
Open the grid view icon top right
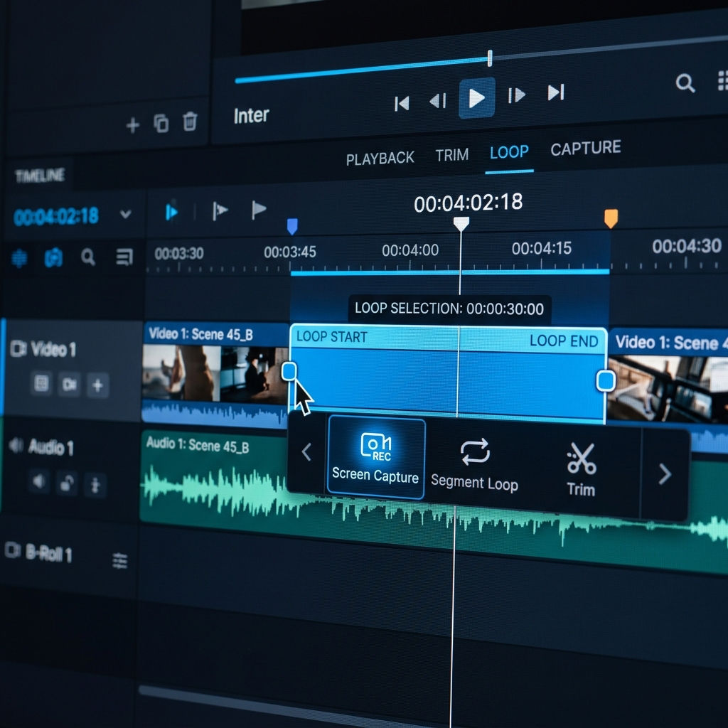(722, 80)
